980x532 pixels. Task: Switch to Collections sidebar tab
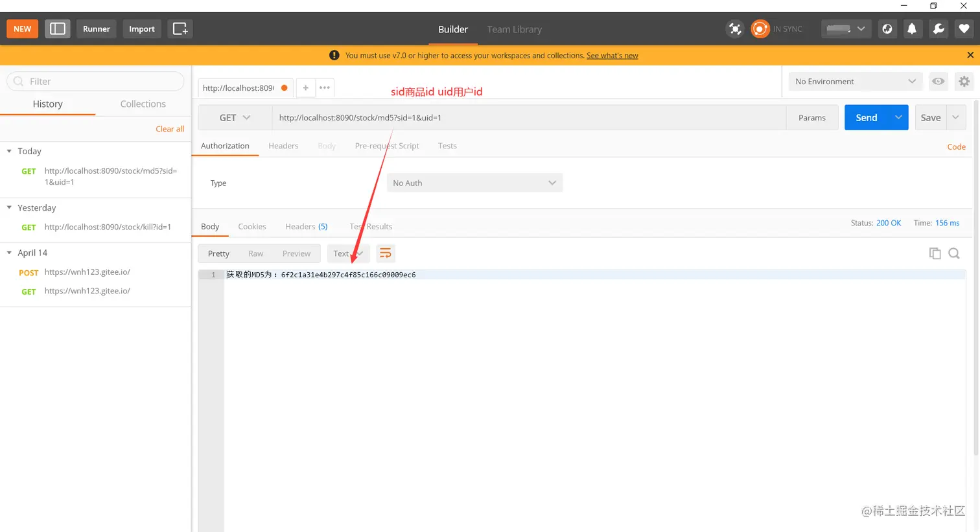coord(143,104)
